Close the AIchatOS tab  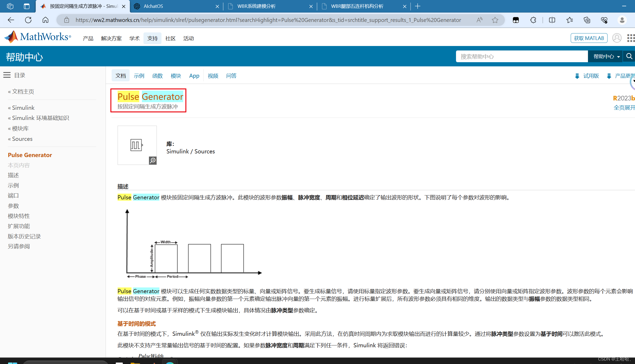pyautogui.click(x=217, y=6)
